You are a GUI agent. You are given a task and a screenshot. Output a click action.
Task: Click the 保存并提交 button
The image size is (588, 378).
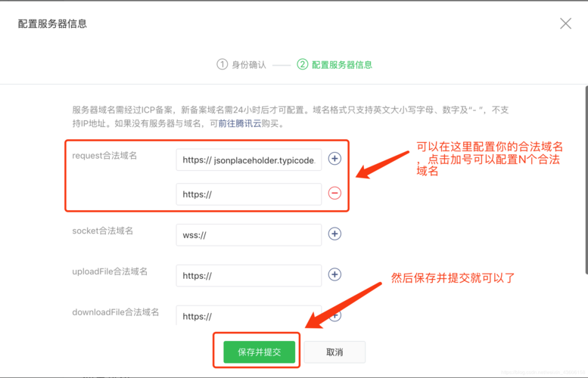pyautogui.click(x=259, y=352)
